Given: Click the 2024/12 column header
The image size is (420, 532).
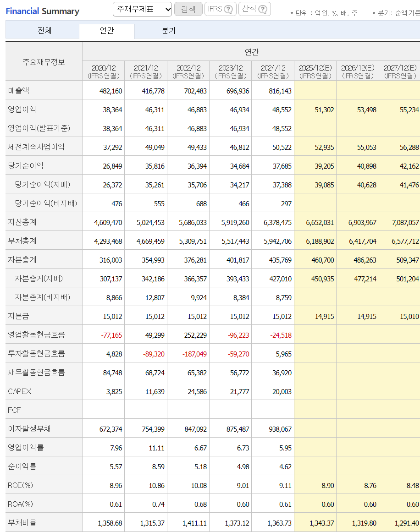Looking at the screenshot, I should (x=273, y=71).
